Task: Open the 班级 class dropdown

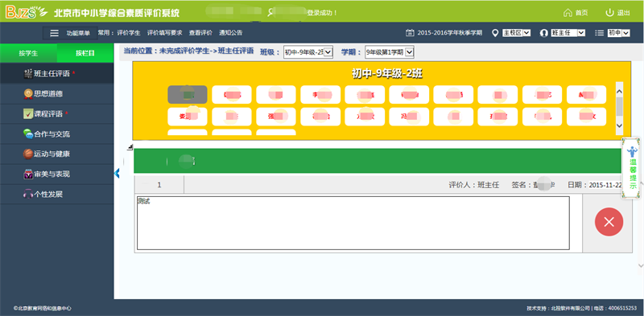Action: (308, 52)
